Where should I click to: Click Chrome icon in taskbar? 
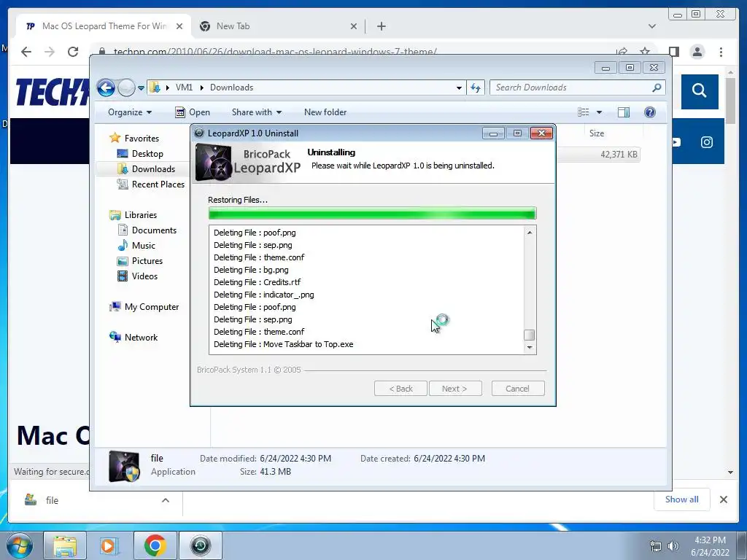coord(155,546)
